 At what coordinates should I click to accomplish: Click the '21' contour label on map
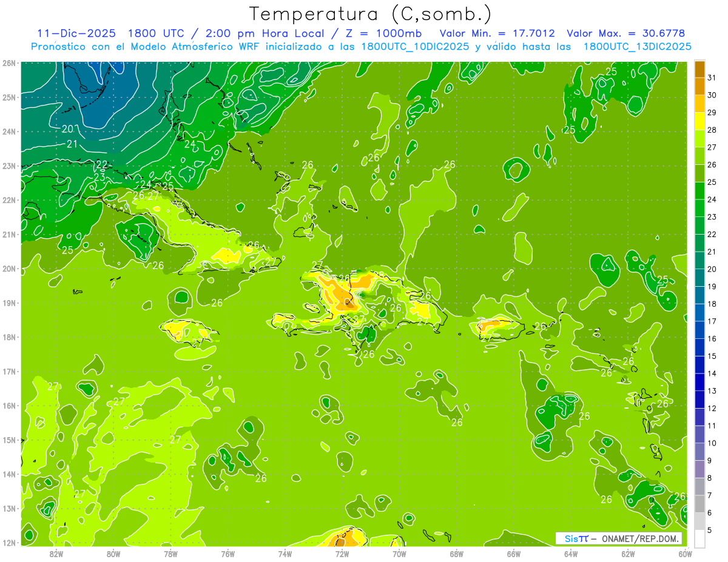click(72, 144)
